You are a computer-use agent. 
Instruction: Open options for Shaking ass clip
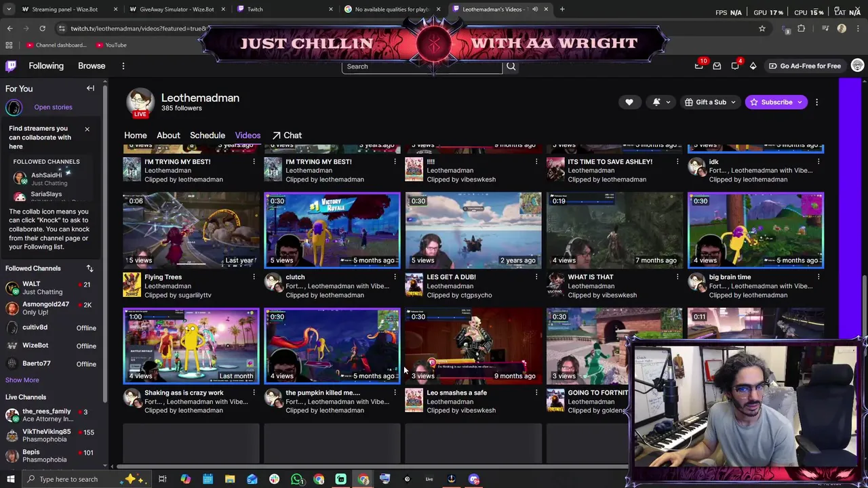[x=254, y=393]
